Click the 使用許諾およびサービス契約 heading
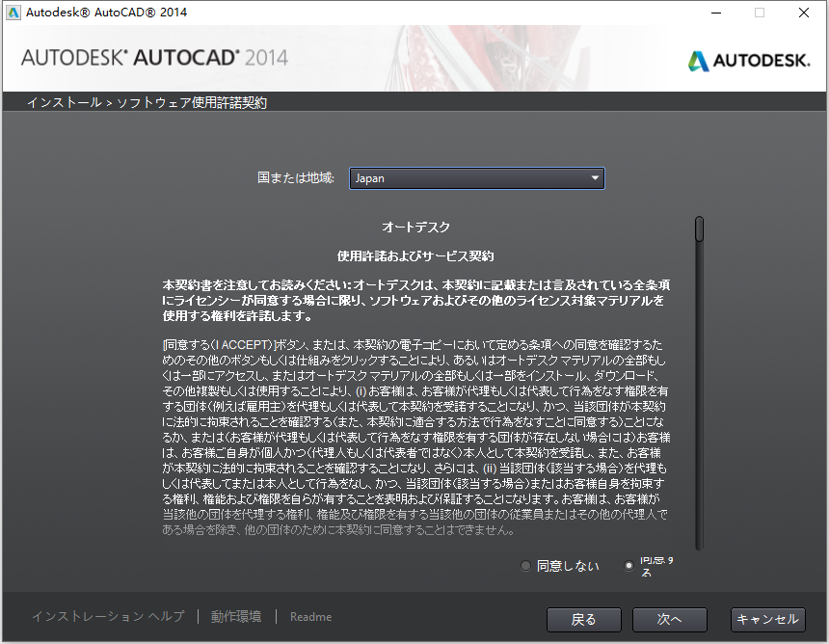Screen dimensions: 829x644 (x=415, y=256)
